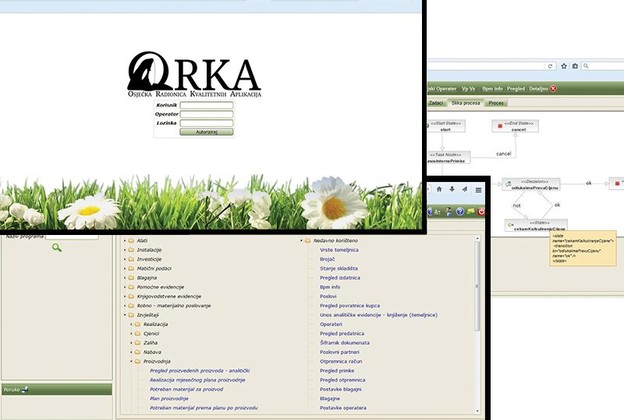Open the Bpm info recent link
The image size is (624, 420).
(330, 287)
